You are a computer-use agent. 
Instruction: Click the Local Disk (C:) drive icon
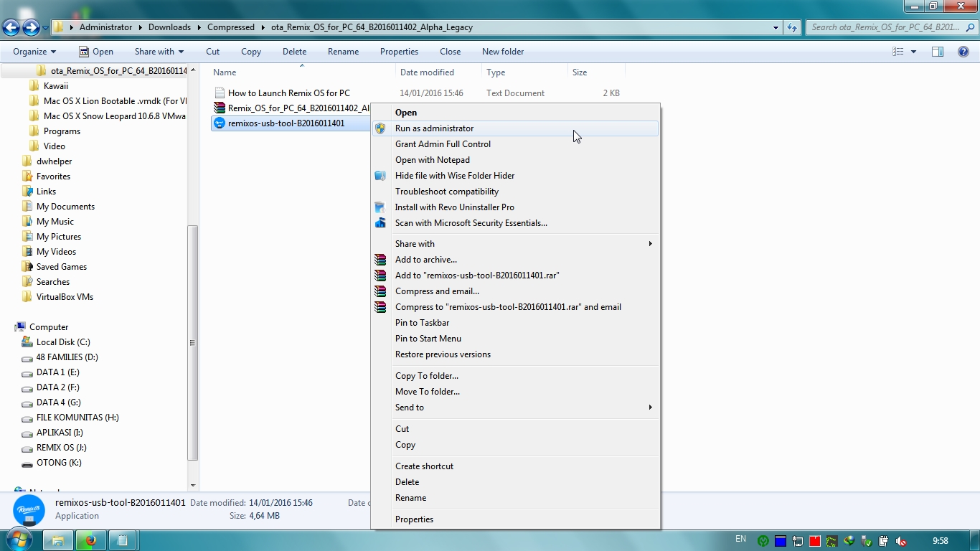27,342
